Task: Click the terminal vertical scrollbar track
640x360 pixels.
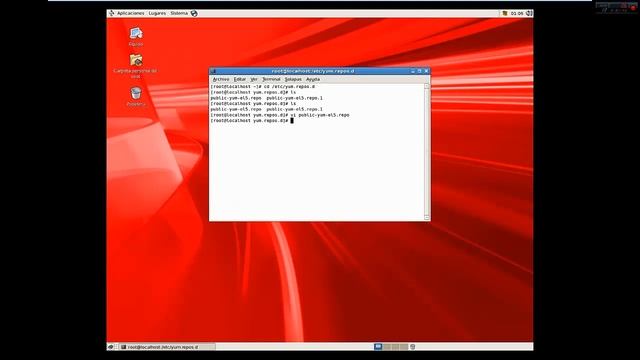Action: click(427, 152)
